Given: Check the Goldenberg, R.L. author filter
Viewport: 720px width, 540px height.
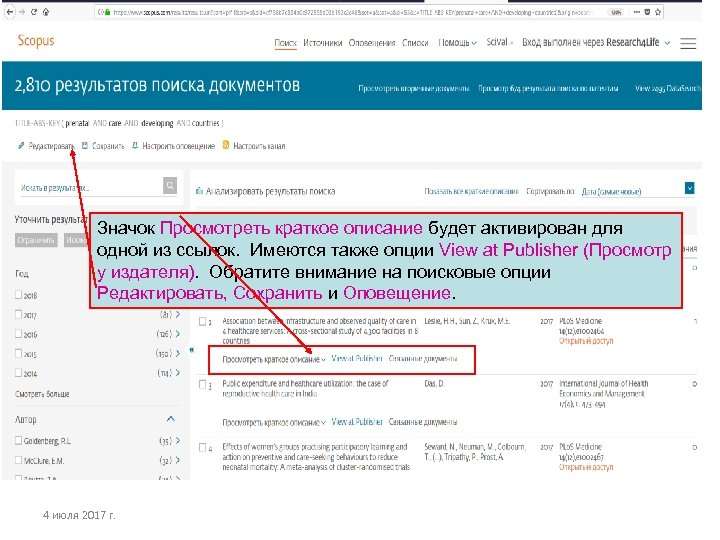Looking at the screenshot, I should coord(18,440).
